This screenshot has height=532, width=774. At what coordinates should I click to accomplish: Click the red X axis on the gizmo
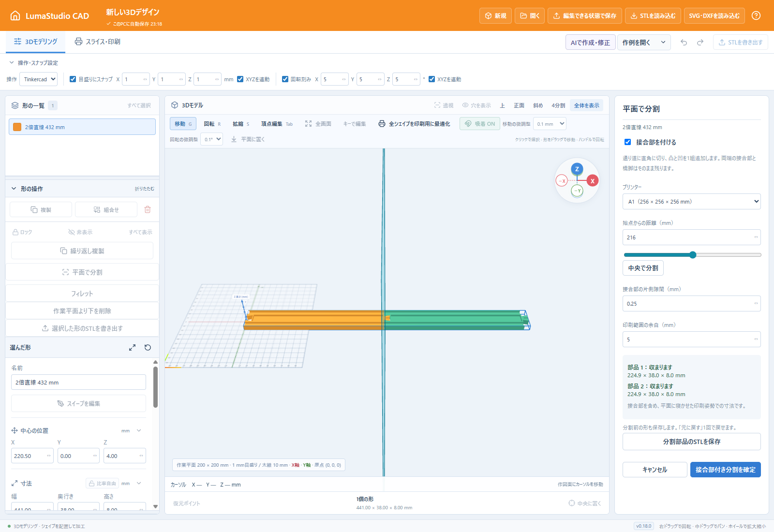pyautogui.click(x=593, y=181)
